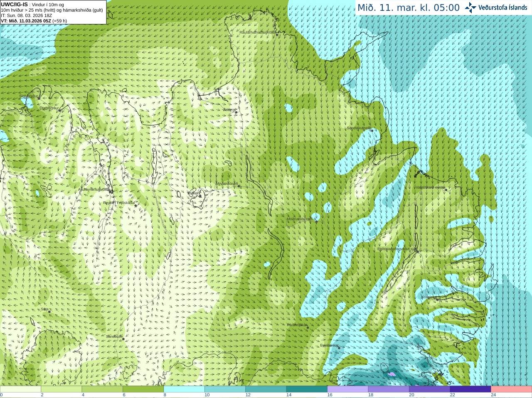Viewport: 532px width, 398px height.
Task: Pick the 22–24 m/s dark indigo swatch
Action: [x=471, y=389]
